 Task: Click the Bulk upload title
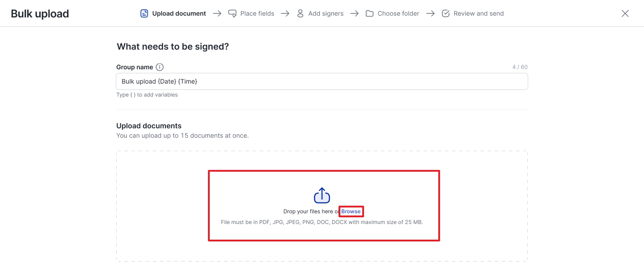pyautogui.click(x=39, y=13)
